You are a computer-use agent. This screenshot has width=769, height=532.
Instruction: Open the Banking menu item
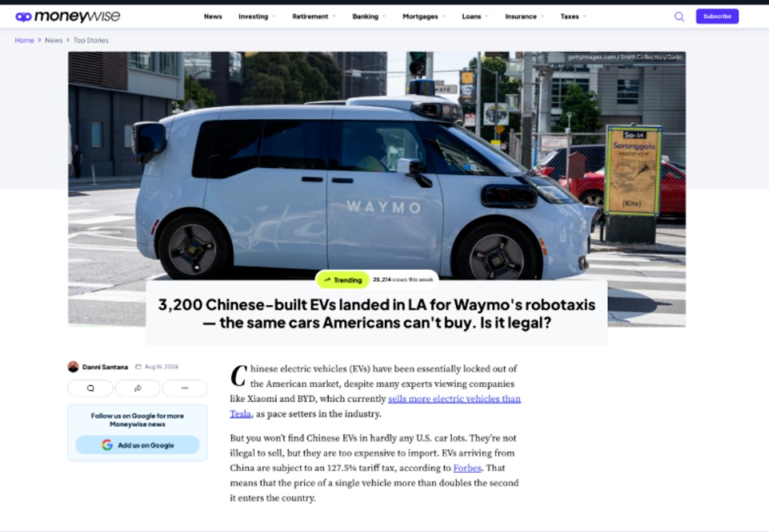pos(365,17)
